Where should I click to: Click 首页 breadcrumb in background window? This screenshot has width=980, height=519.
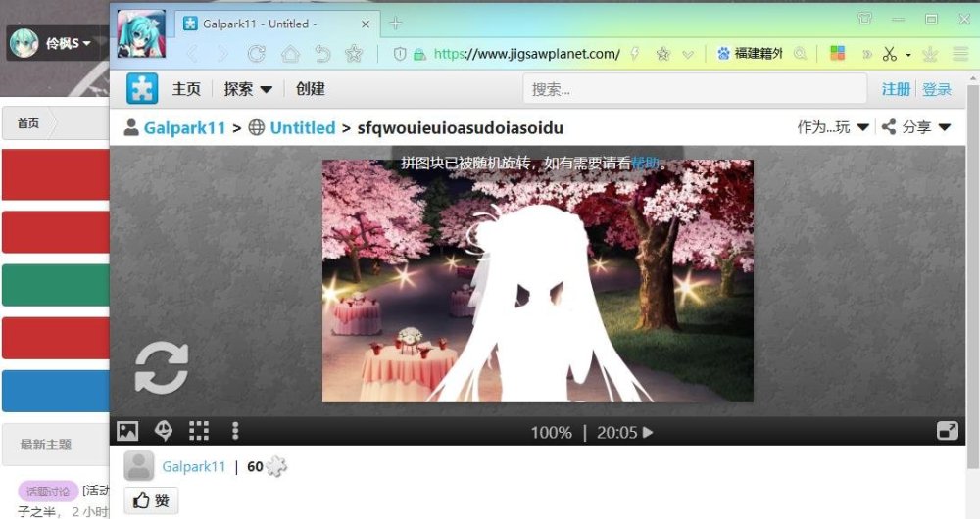click(x=28, y=123)
